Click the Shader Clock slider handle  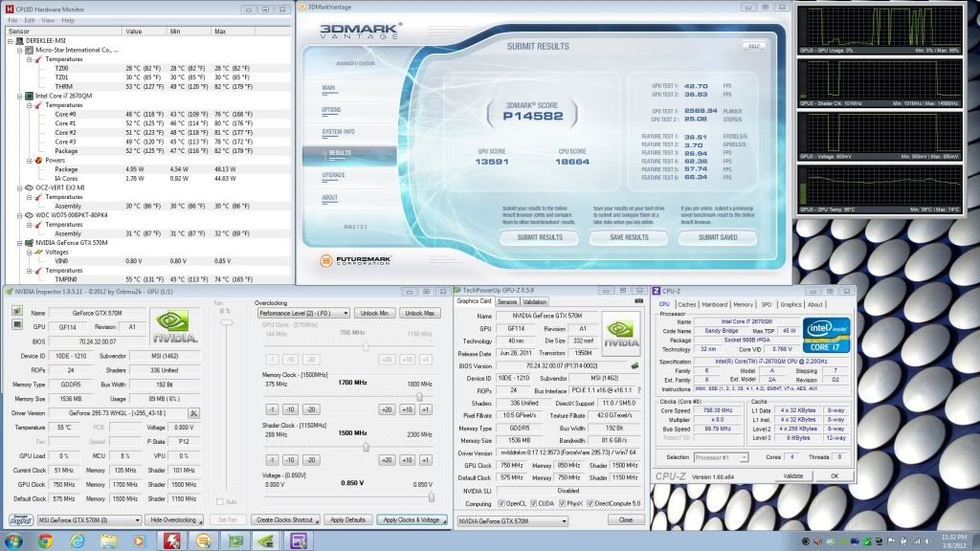click(x=366, y=447)
